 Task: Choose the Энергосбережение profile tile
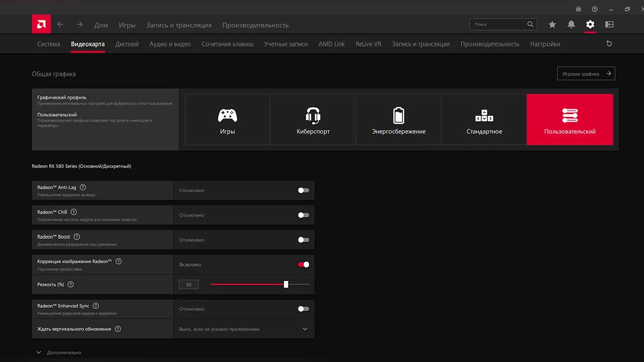[398, 120]
